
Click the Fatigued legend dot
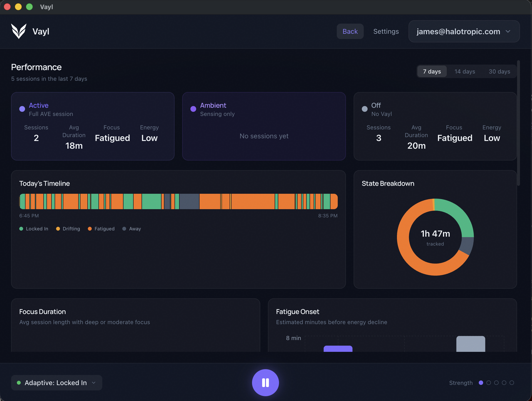click(90, 228)
